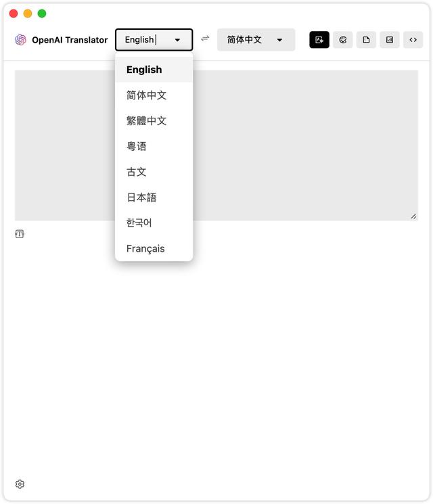Enable the Explain Code mode icon
This screenshot has height=504, width=433.
point(413,40)
